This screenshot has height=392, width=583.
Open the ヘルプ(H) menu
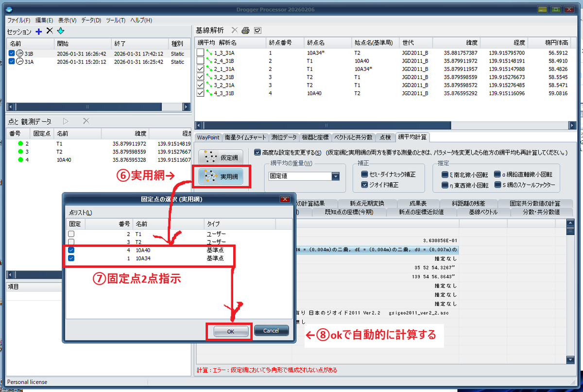(141, 20)
